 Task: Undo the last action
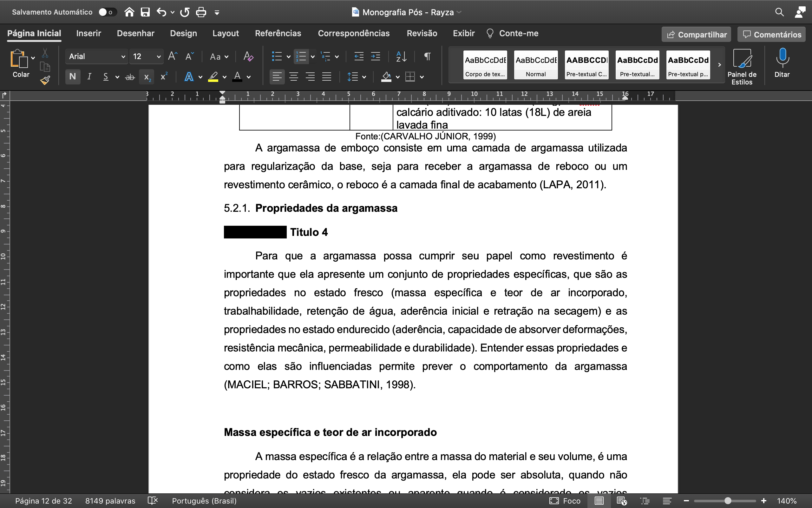click(x=161, y=12)
